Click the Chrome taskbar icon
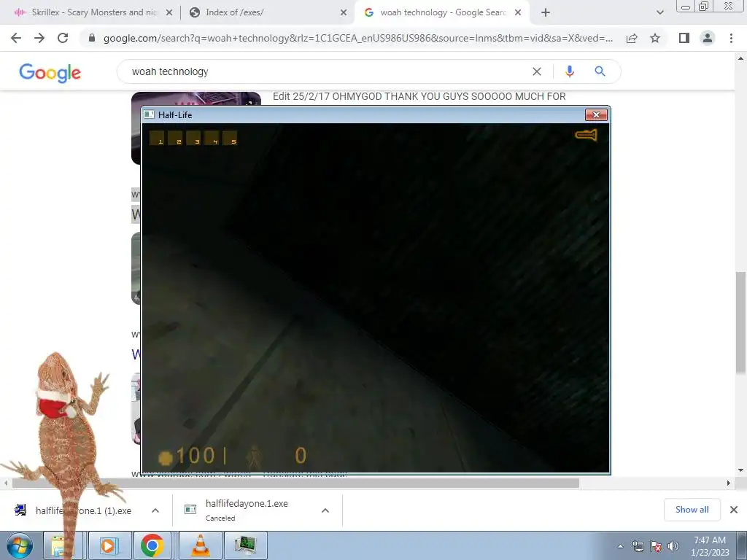This screenshot has height=560, width=747. pos(152,545)
